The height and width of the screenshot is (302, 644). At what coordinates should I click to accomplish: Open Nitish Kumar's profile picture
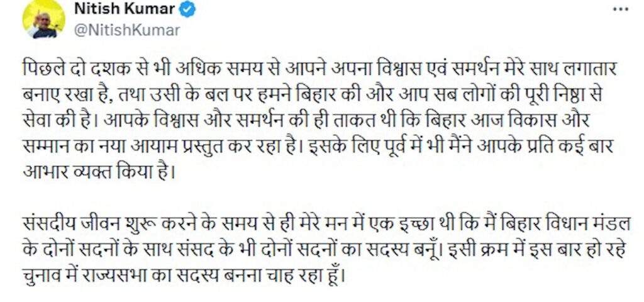coord(43,19)
